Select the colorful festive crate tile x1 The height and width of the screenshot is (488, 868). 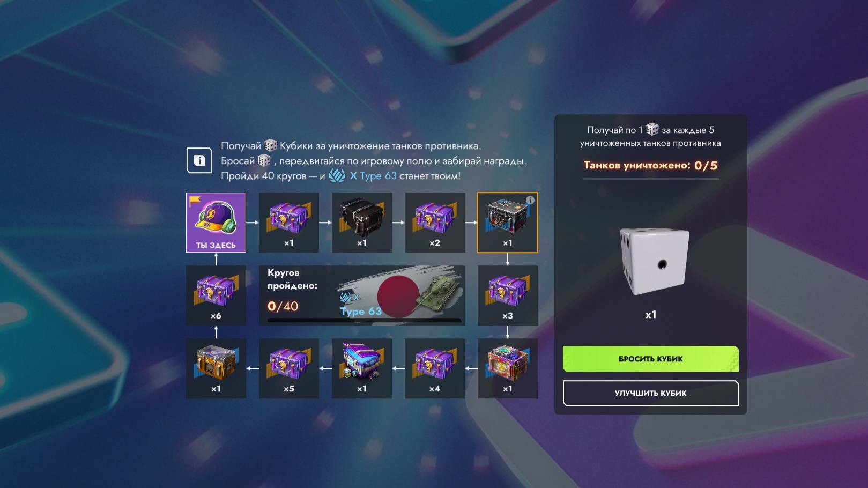[508, 368]
